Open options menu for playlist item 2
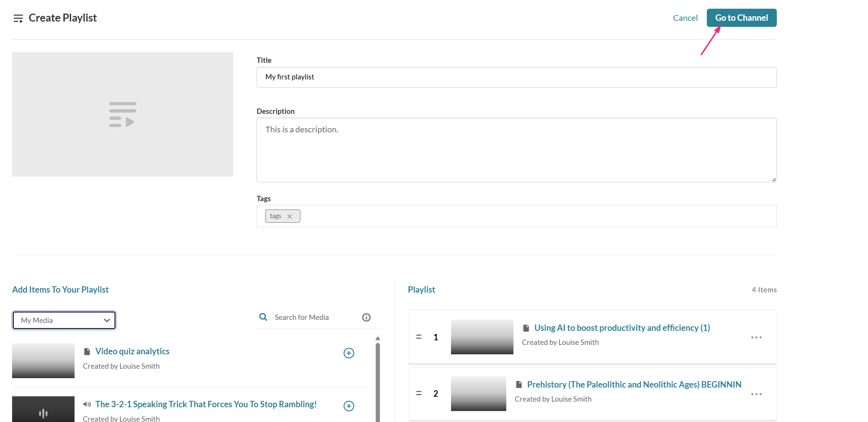 click(756, 394)
